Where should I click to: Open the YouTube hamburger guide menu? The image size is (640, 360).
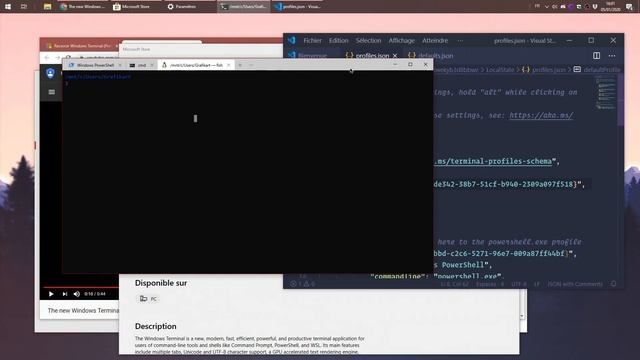[x=51, y=92]
